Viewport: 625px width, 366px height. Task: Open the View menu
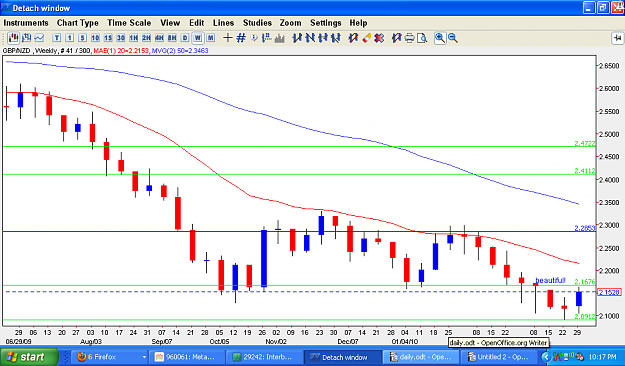170,23
